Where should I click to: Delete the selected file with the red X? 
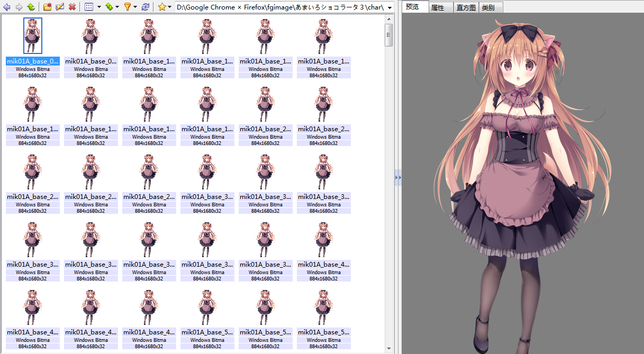(x=72, y=7)
